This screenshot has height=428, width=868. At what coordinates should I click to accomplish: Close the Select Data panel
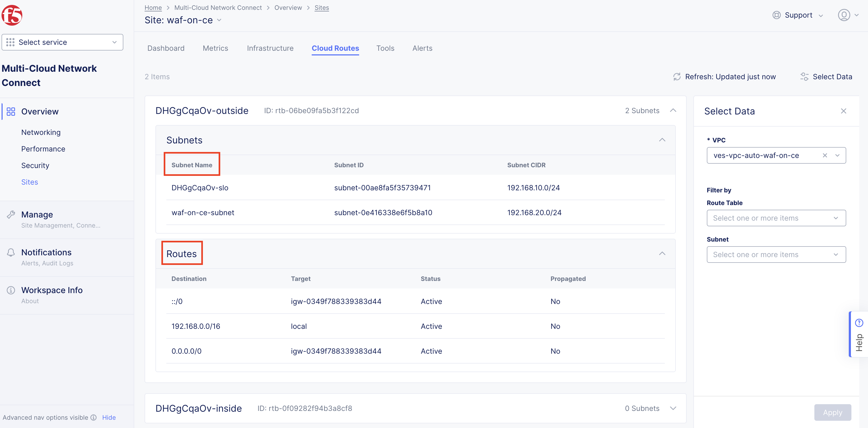coord(843,111)
